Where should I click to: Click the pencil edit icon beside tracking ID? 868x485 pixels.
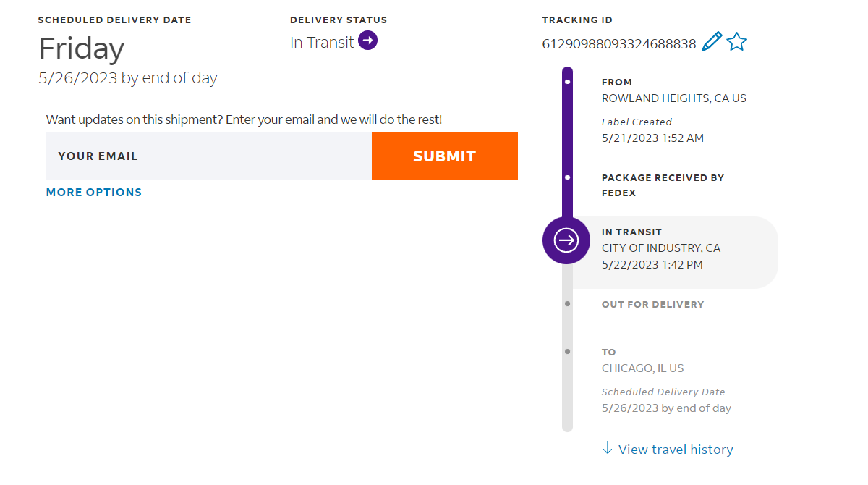click(x=712, y=41)
